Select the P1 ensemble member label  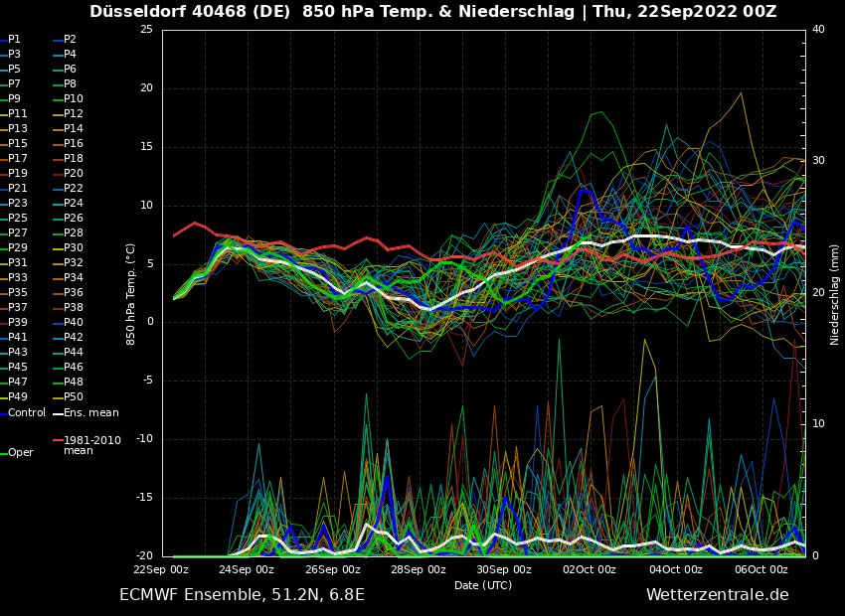(x=14, y=40)
